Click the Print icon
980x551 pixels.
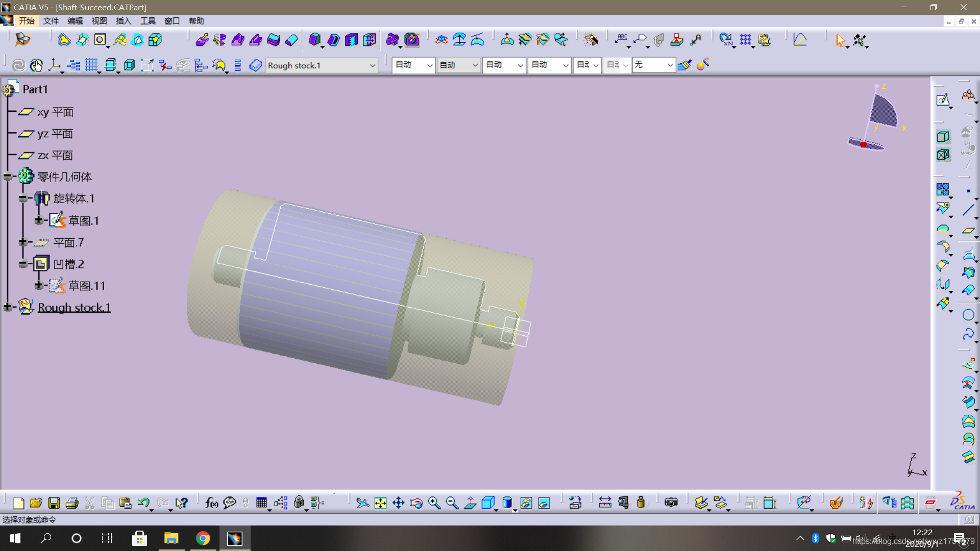point(72,503)
